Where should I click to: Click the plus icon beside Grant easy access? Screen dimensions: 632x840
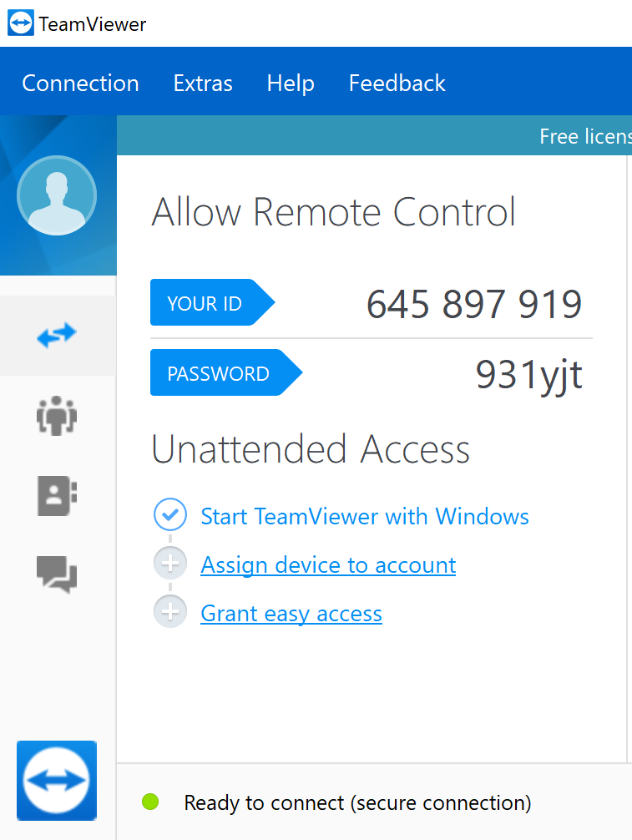point(170,611)
